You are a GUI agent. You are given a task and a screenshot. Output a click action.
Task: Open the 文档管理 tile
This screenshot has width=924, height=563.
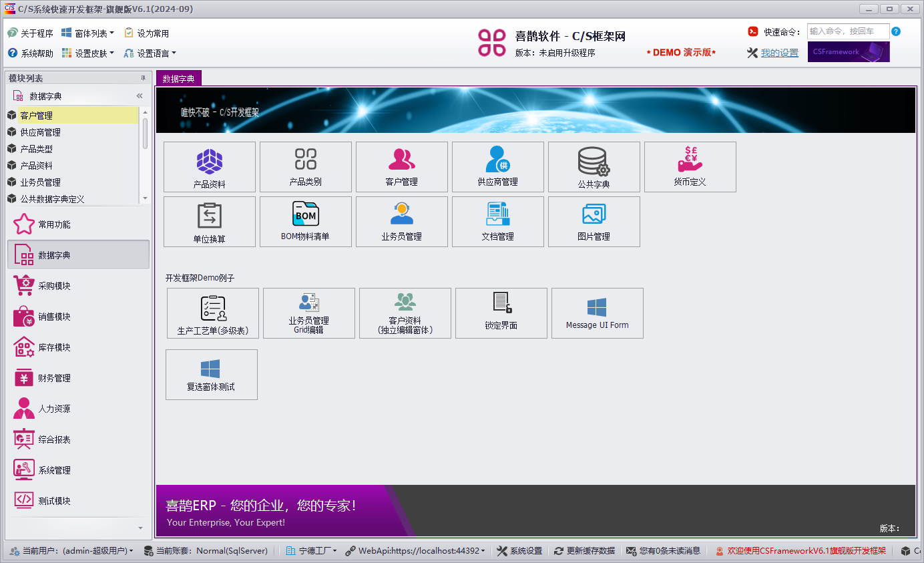(x=498, y=222)
